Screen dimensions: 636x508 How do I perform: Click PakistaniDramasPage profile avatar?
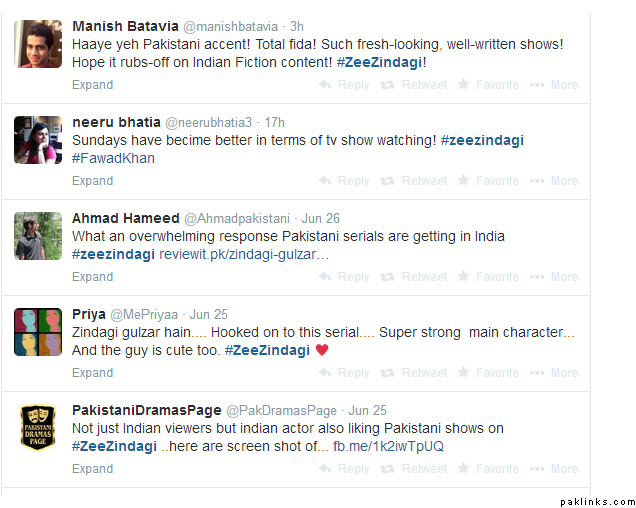(x=39, y=427)
